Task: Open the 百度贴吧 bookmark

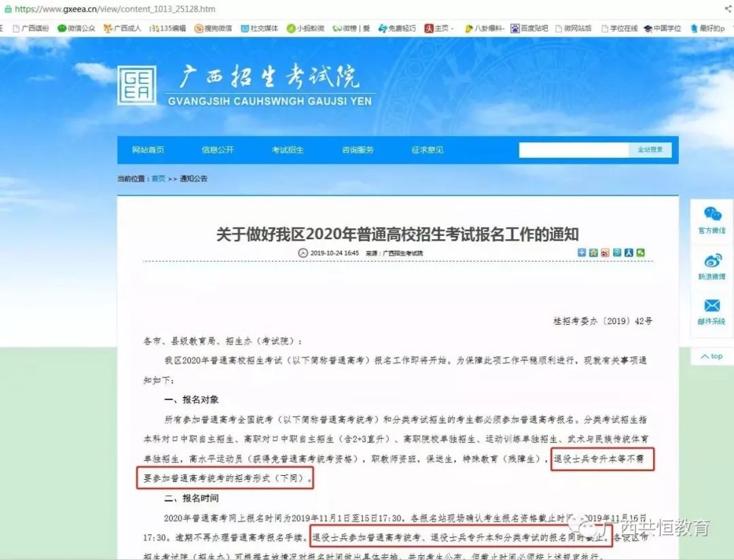Action: [x=529, y=29]
